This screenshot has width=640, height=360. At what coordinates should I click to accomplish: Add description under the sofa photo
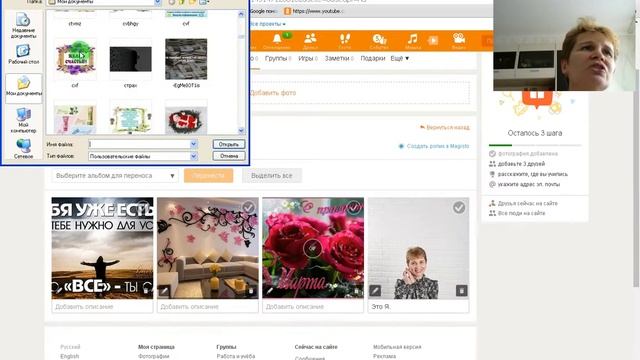(208, 307)
